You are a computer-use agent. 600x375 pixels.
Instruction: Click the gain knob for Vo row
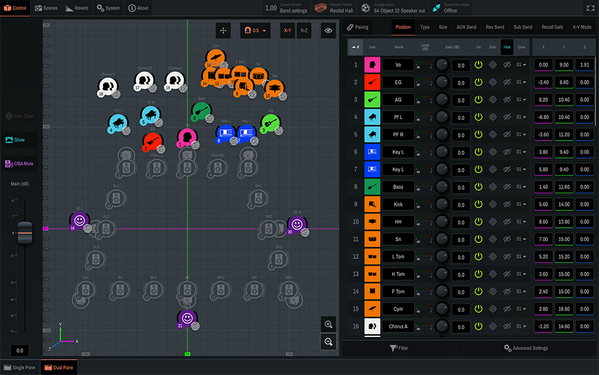442,64
